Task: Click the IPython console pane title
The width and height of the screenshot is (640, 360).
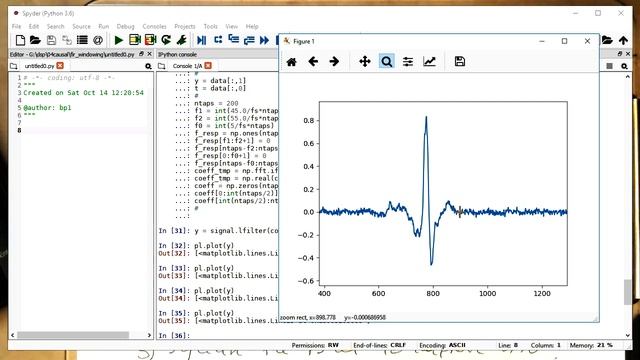Action: (177, 54)
